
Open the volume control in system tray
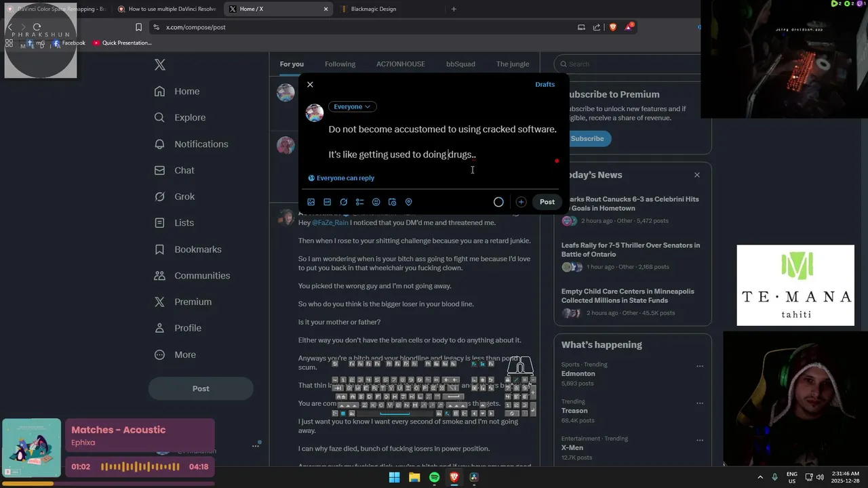(820, 477)
